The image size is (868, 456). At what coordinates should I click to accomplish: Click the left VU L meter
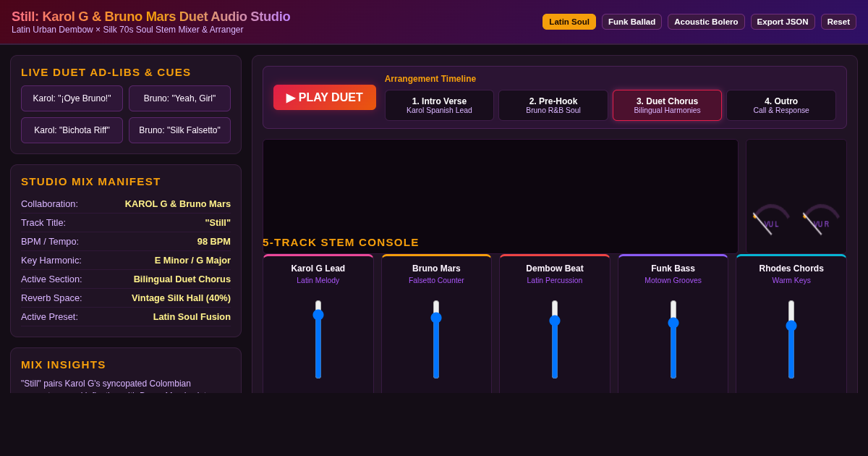771,219
